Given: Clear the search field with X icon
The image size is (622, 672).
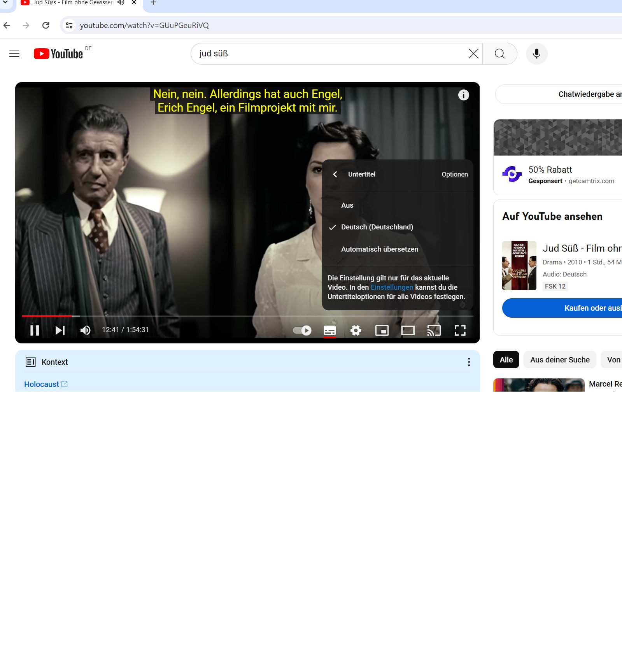Looking at the screenshot, I should click(x=473, y=54).
